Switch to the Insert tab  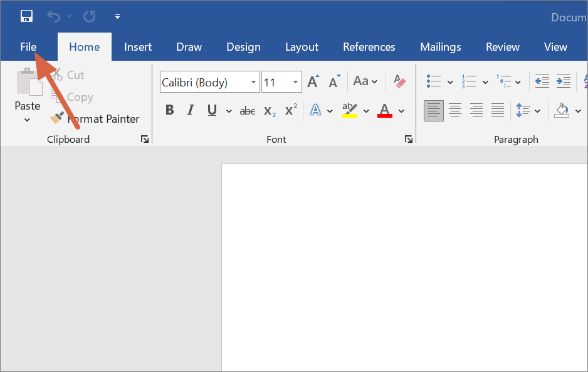point(138,47)
